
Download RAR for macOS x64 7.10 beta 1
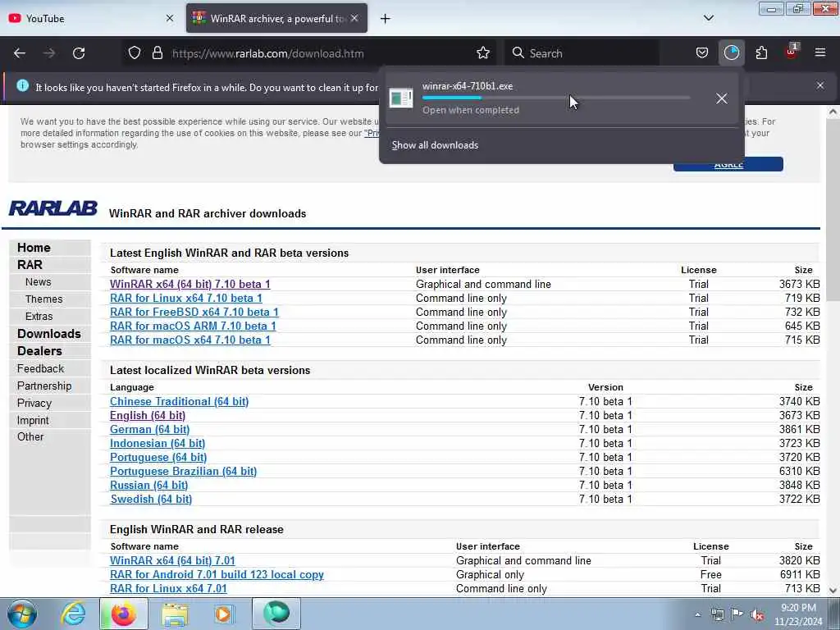(190, 340)
